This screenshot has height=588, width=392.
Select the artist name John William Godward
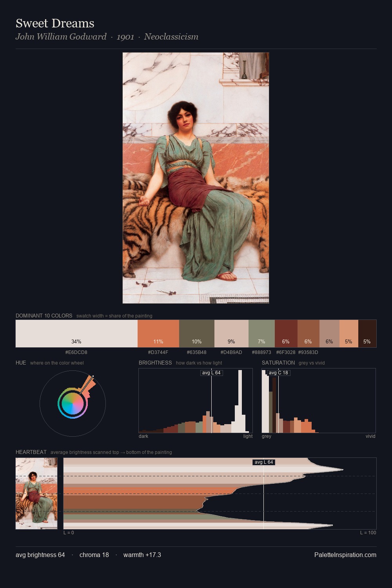point(61,37)
